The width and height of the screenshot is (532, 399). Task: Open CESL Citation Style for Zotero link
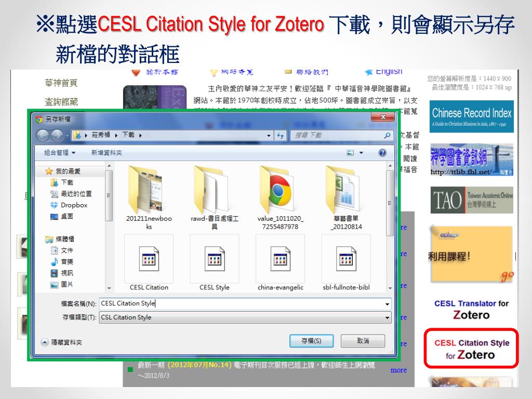point(471,349)
